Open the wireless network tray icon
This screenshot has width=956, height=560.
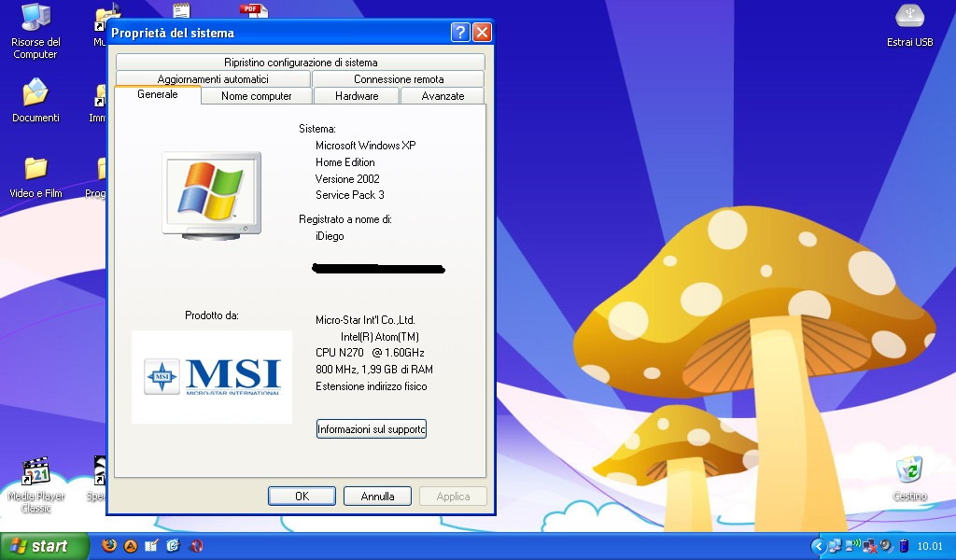(852, 546)
